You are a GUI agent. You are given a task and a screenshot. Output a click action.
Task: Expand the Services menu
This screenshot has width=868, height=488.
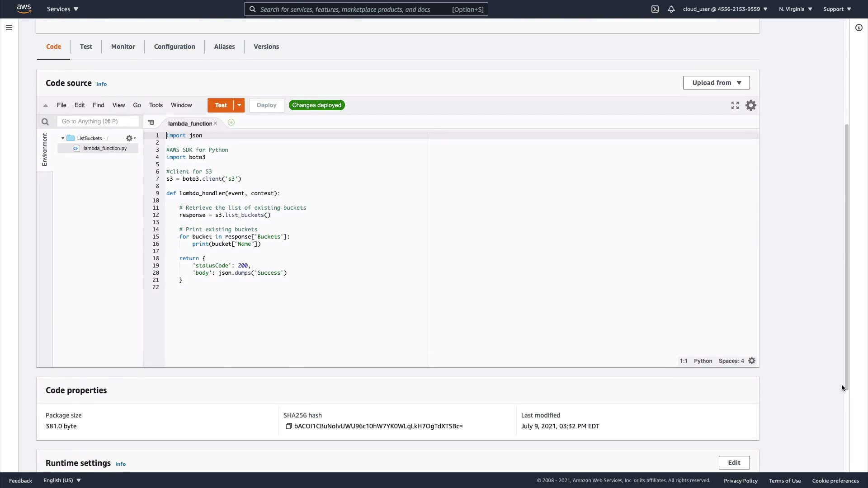coord(62,9)
